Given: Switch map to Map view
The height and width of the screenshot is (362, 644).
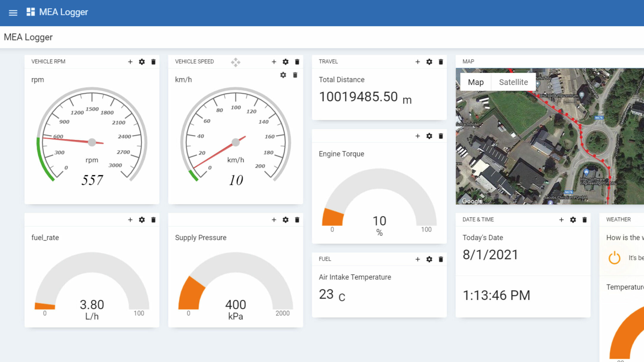Looking at the screenshot, I should pos(475,82).
